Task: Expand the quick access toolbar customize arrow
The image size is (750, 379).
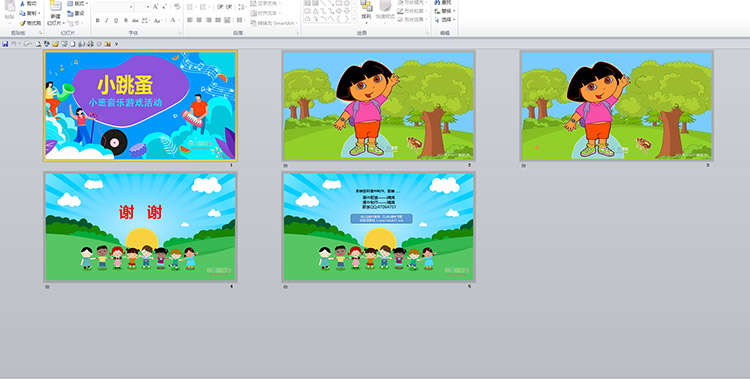Action: (x=116, y=44)
